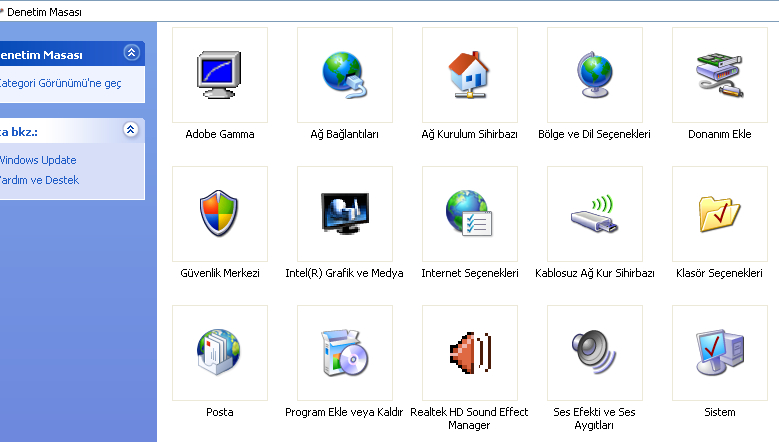Select the Ses Efekti ve Ses Aygıtları label
The height and width of the screenshot is (442, 779).
(x=594, y=419)
